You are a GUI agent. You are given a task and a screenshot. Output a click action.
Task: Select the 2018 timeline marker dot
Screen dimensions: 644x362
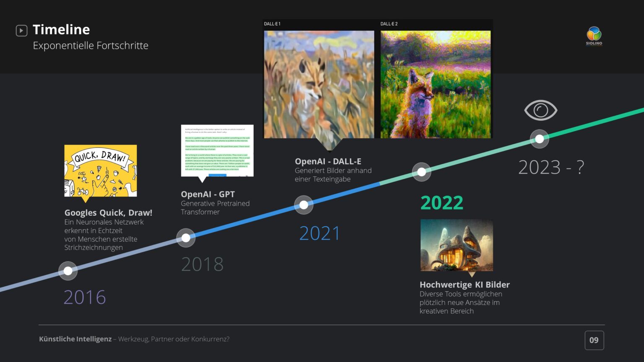click(x=186, y=238)
